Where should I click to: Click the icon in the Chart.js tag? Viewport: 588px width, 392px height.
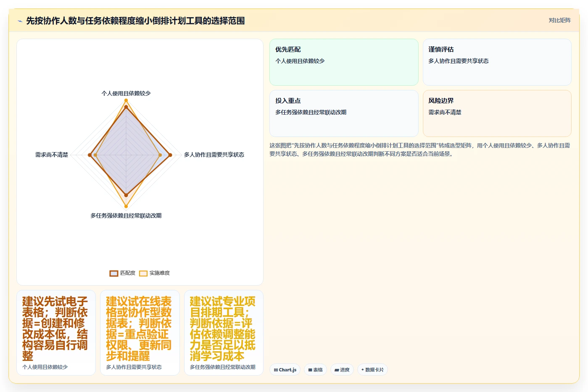(x=276, y=370)
